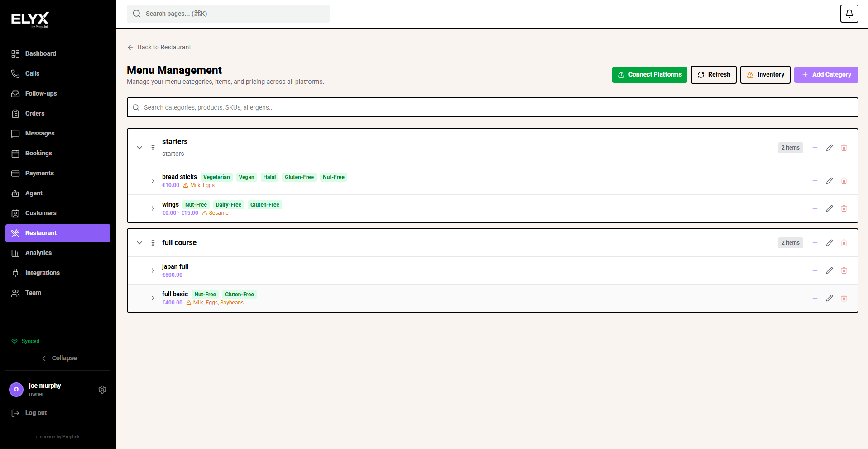Go to Team page
The width and height of the screenshot is (868, 449).
click(58, 293)
